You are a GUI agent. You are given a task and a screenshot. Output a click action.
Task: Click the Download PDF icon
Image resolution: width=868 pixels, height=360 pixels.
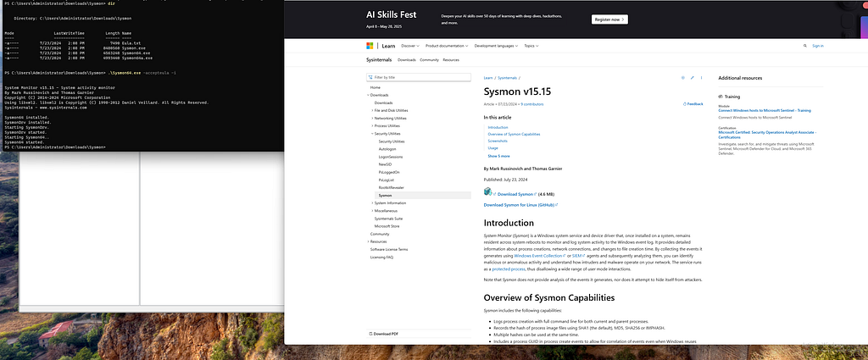pyautogui.click(x=371, y=334)
